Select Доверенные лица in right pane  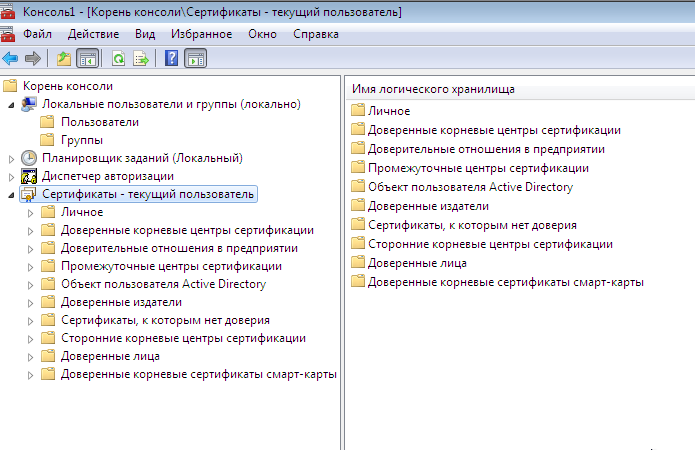417,263
